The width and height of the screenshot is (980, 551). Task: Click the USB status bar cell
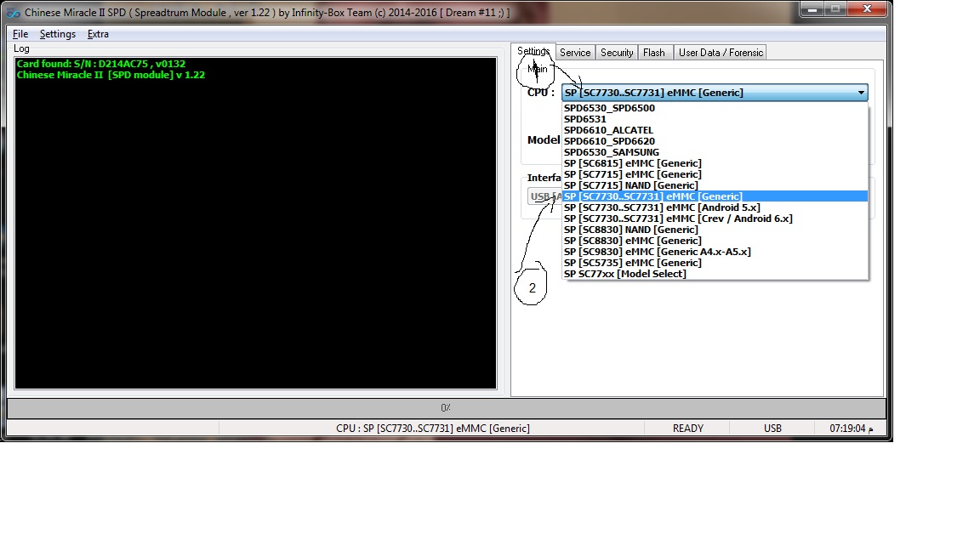772,429
